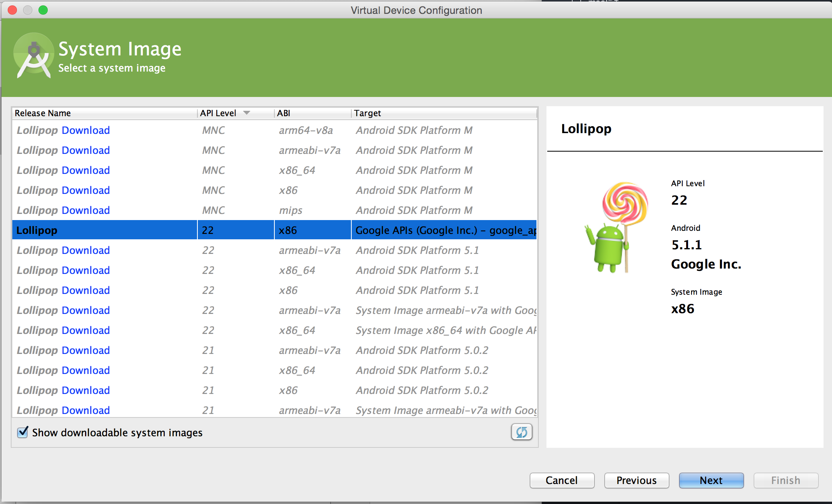Download the MNC x86_64 image
Viewport: 832px width, 504px height.
click(86, 170)
